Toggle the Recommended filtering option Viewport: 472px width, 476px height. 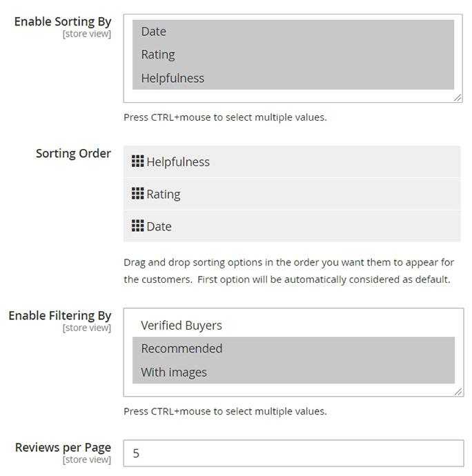click(x=293, y=348)
